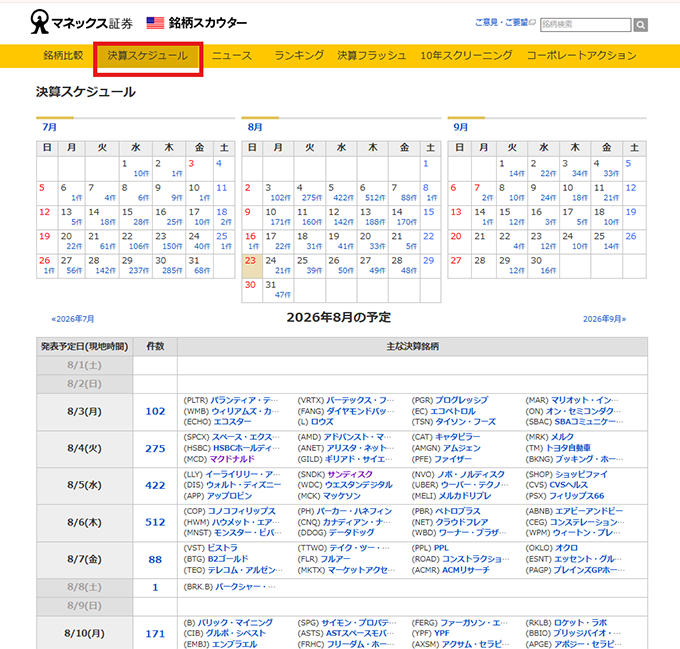Open count 512 for 8/6(木)

155,522
